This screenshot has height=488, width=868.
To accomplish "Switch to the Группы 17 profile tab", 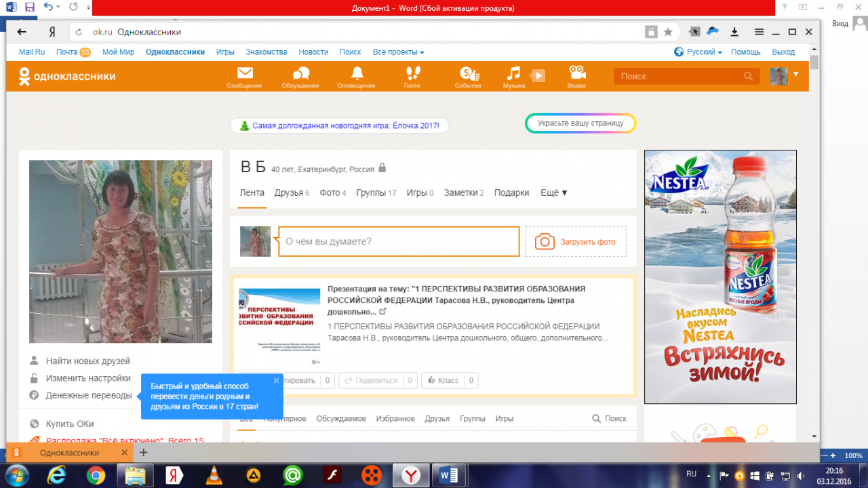I will (376, 192).
